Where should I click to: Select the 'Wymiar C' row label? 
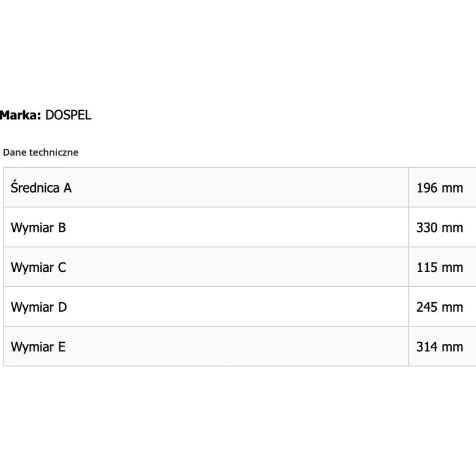tap(38, 267)
